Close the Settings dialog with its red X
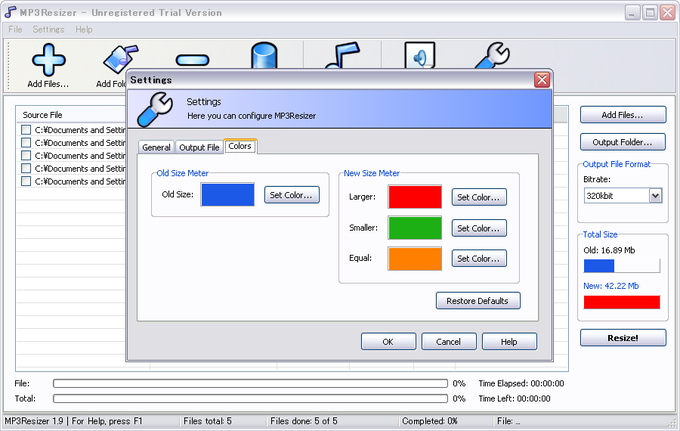This screenshot has height=431, width=680. pos(542,80)
